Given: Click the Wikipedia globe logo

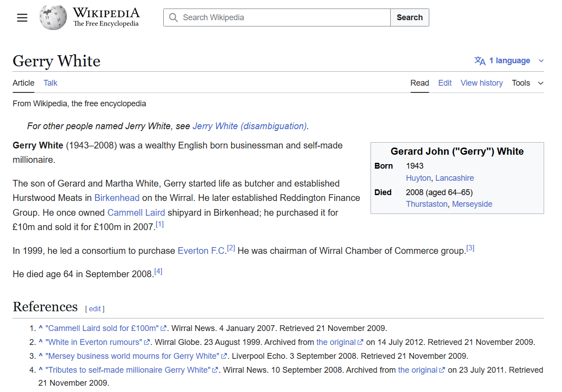Looking at the screenshot, I should pyautogui.click(x=53, y=18).
